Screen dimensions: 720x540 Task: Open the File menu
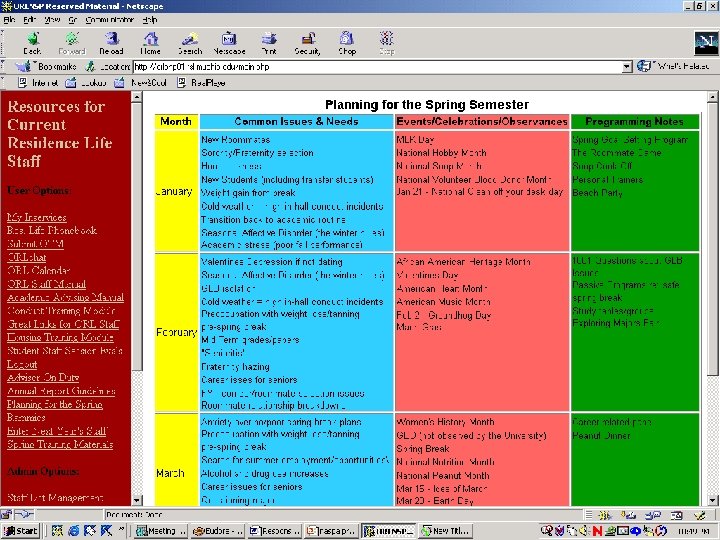click(9, 20)
